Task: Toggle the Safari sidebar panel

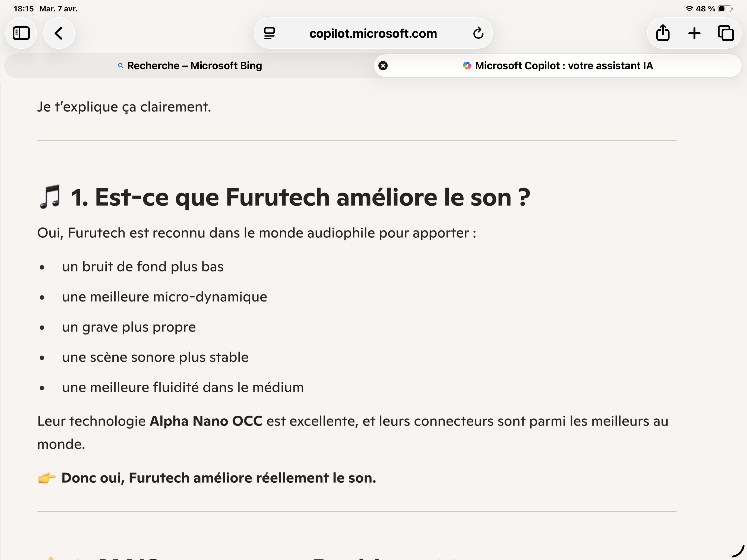Action: tap(21, 33)
